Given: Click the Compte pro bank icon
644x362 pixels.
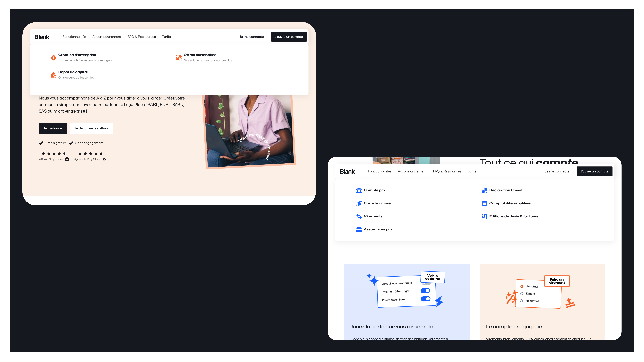Looking at the screenshot, I should point(359,190).
